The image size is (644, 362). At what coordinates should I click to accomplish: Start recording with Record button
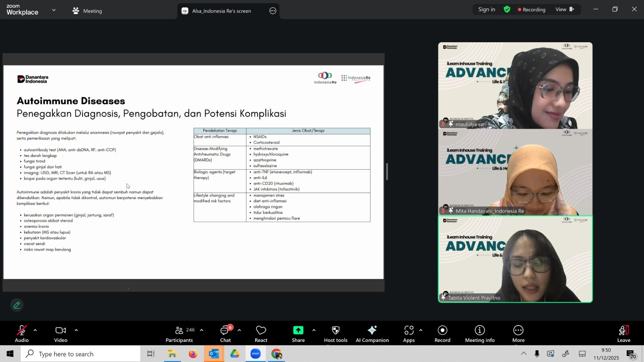442,334
